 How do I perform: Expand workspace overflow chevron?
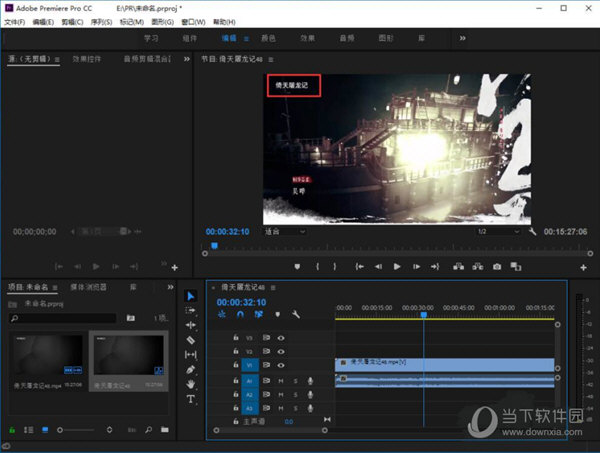[x=462, y=38]
